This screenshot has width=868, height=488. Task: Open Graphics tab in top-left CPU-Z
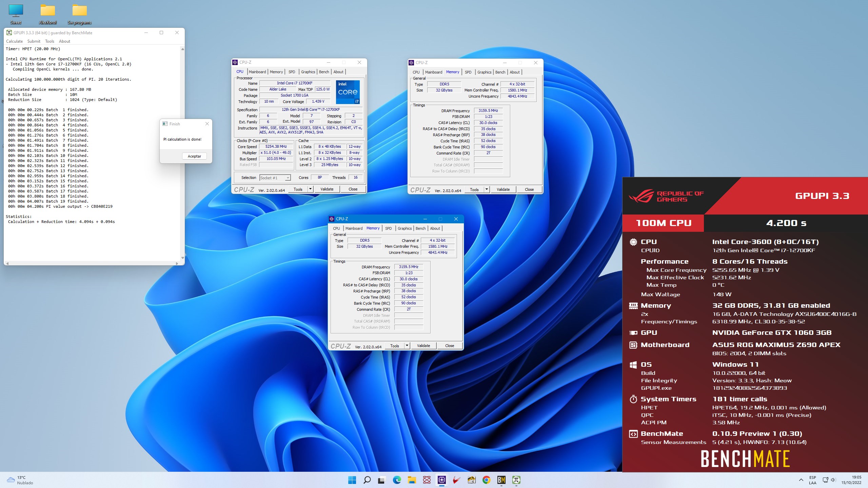(x=308, y=72)
